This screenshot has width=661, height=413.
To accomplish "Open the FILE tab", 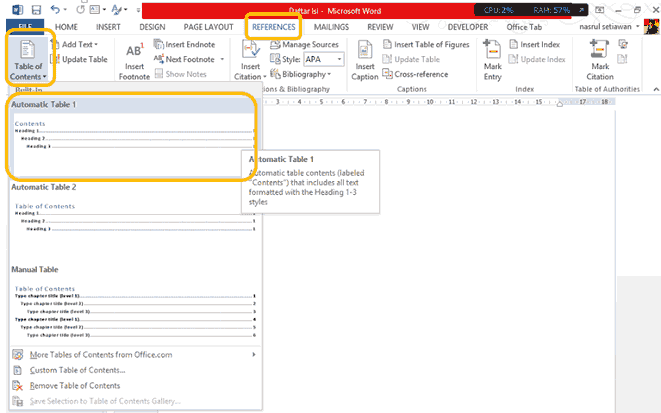I will (x=25, y=27).
